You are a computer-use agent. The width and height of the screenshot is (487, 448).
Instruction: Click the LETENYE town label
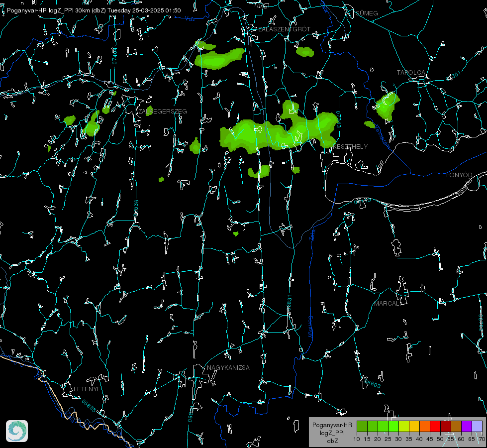point(87,389)
